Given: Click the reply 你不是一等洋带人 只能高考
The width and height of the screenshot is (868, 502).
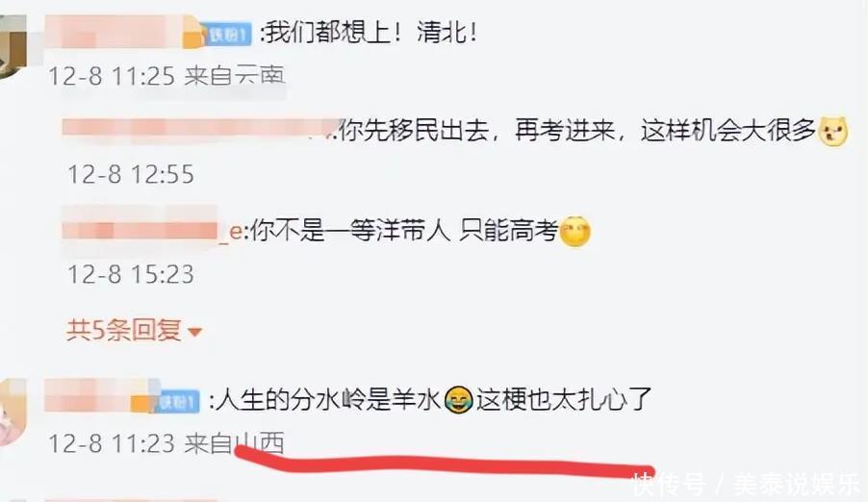Looking at the screenshot, I should 403,230.
